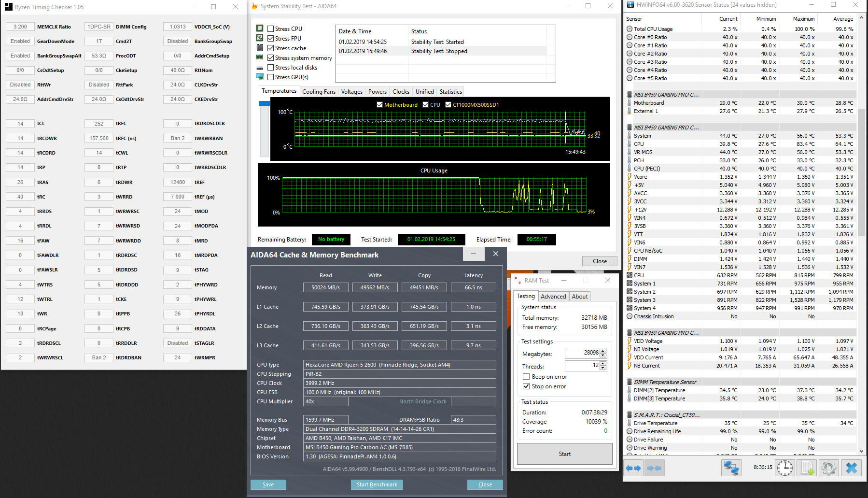Enable the Stress CPU checkbox
Viewport: 868px width, 498px height.
coord(271,29)
